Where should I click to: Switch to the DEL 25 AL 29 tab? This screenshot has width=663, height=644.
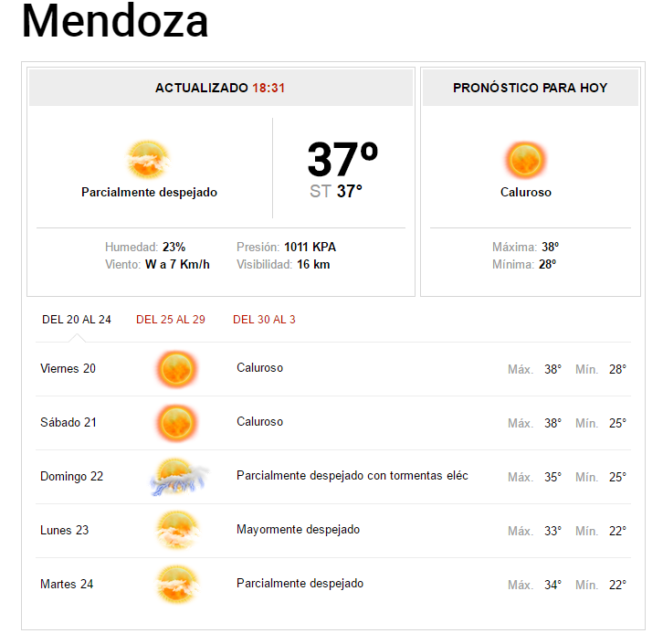(x=171, y=320)
